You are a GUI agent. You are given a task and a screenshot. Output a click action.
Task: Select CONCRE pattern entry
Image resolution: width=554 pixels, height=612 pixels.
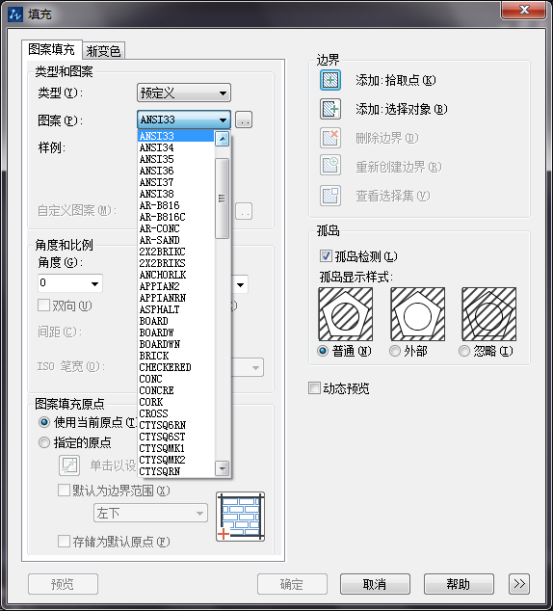(x=176, y=390)
